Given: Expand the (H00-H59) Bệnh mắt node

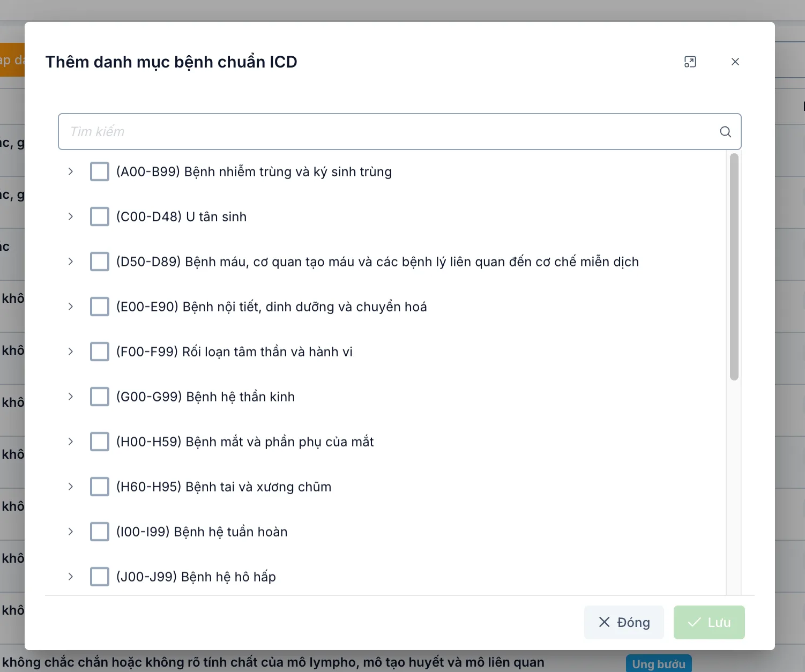Looking at the screenshot, I should point(71,442).
